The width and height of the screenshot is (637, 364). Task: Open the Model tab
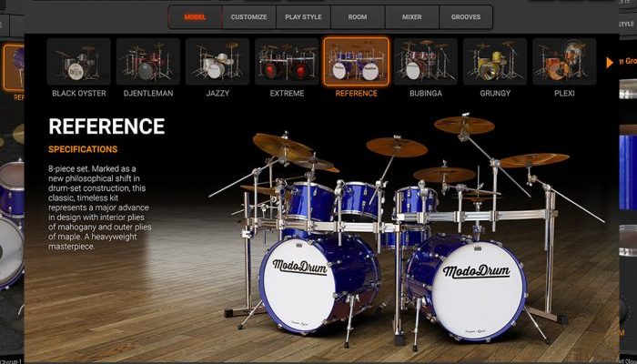[x=195, y=17]
